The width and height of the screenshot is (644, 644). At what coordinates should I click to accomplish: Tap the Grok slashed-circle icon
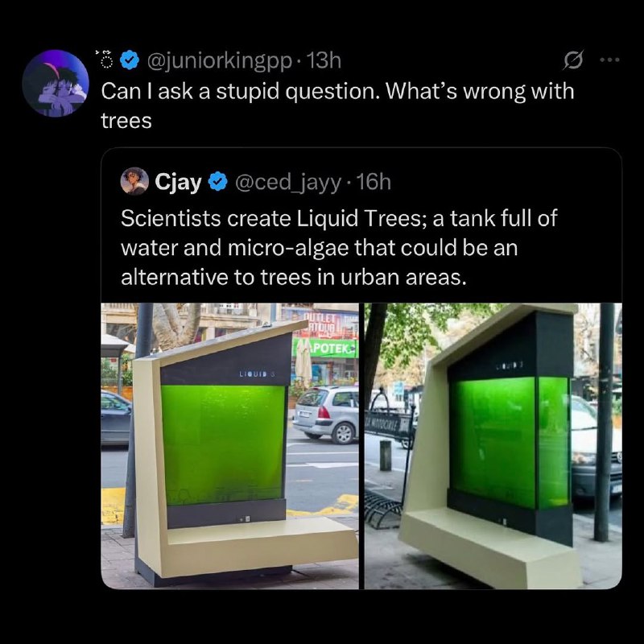(x=575, y=60)
